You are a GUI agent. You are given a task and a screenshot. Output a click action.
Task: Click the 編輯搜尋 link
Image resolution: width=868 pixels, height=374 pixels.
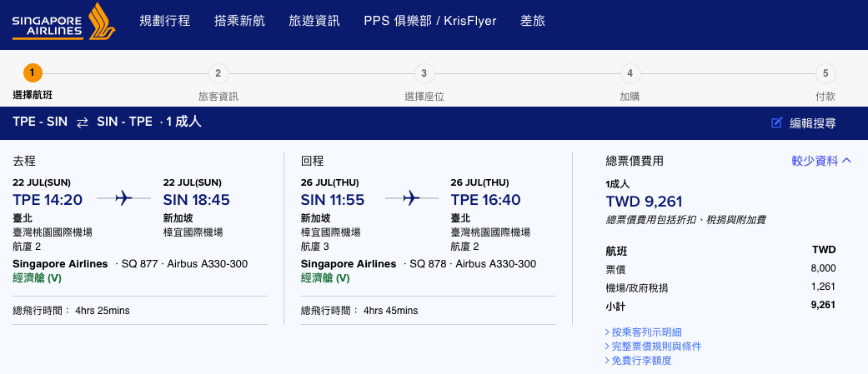point(813,123)
